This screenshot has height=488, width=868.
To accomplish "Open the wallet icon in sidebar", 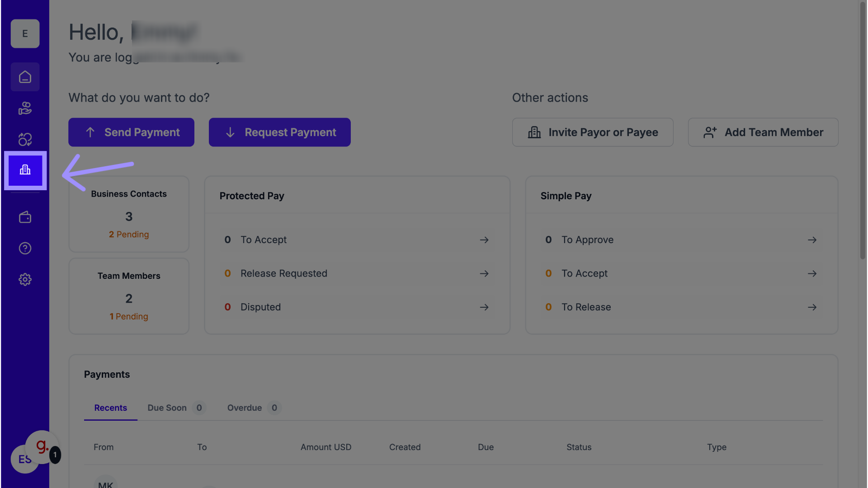I will [25, 217].
